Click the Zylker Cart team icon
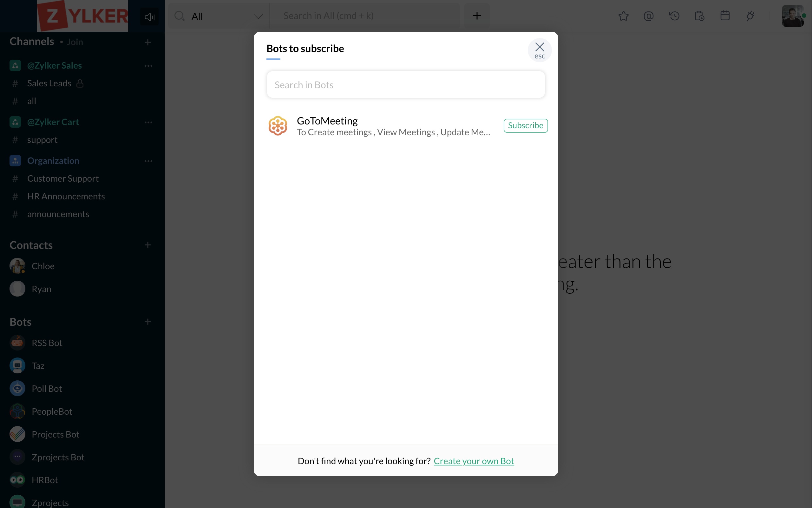This screenshot has height=508, width=812. click(x=15, y=122)
